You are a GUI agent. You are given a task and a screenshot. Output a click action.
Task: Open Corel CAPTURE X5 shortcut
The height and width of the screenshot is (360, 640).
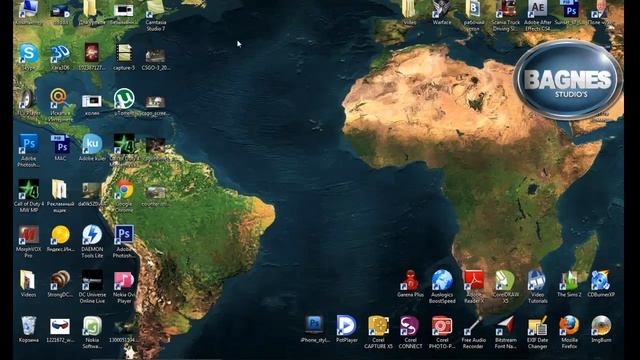378,325
